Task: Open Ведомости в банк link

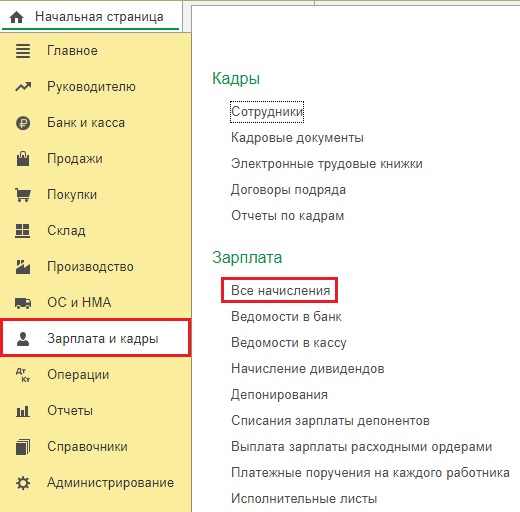Action: tap(286, 316)
